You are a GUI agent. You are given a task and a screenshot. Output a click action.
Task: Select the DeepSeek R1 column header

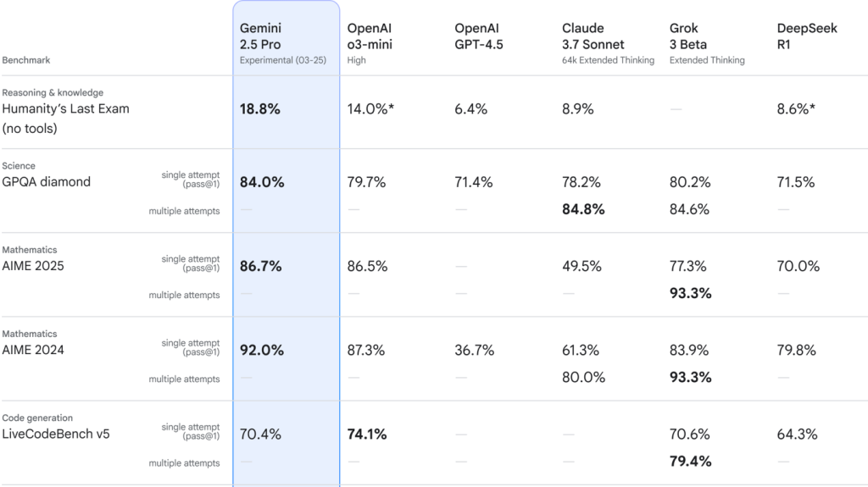807,36
